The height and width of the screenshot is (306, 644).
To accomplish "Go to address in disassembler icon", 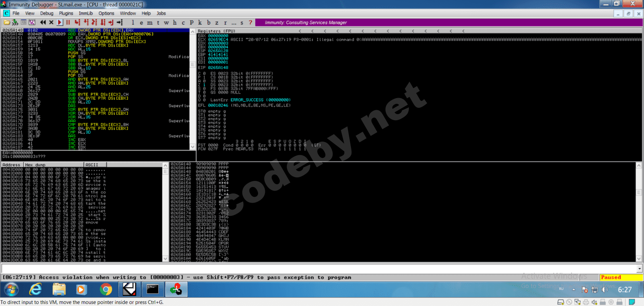I will point(120,23).
